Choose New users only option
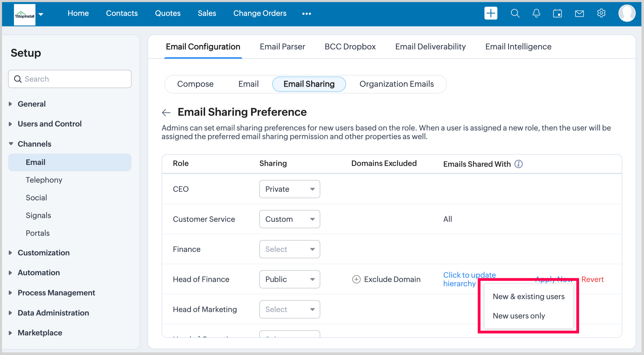The image size is (644, 355). tap(519, 316)
